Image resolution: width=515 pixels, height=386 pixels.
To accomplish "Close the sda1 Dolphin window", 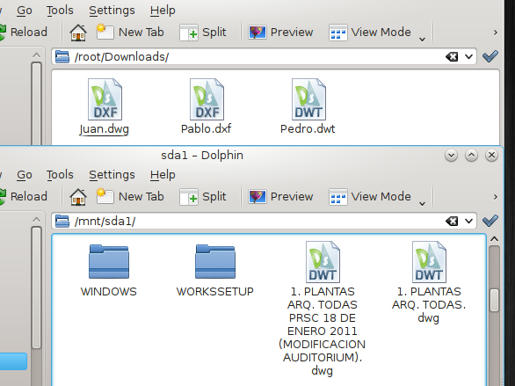I will (x=492, y=155).
